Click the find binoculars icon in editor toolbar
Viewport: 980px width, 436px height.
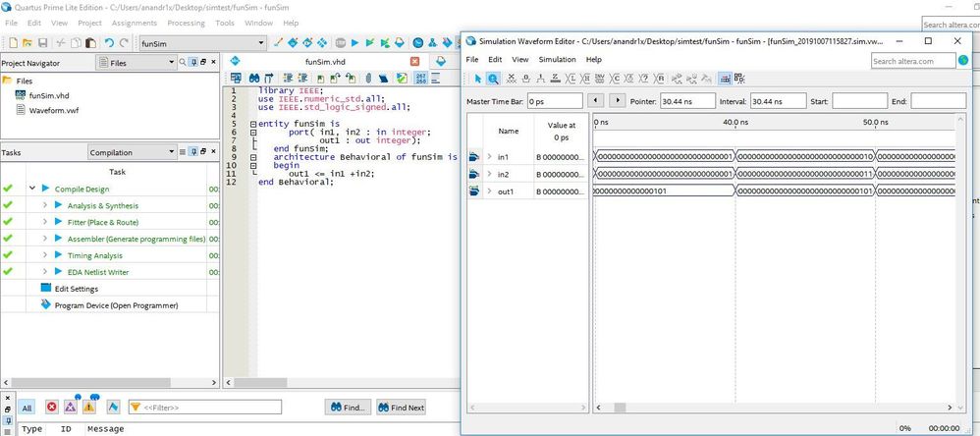253,78
